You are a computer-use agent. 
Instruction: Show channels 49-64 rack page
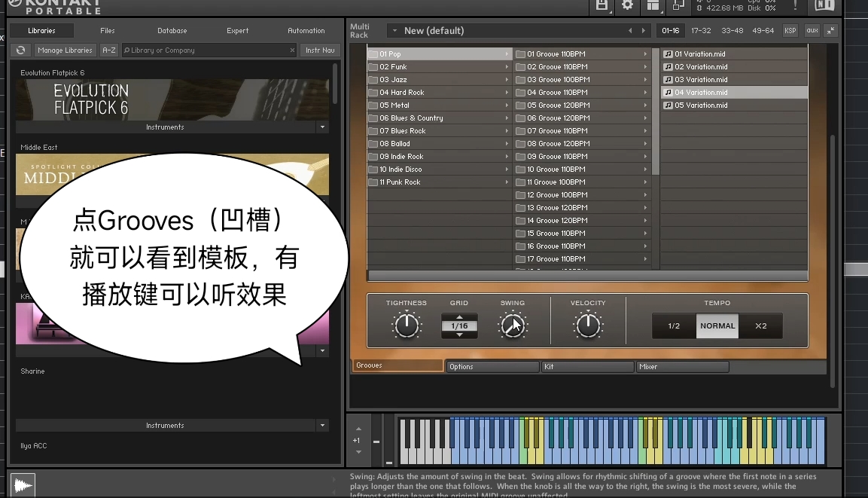[x=763, y=30]
